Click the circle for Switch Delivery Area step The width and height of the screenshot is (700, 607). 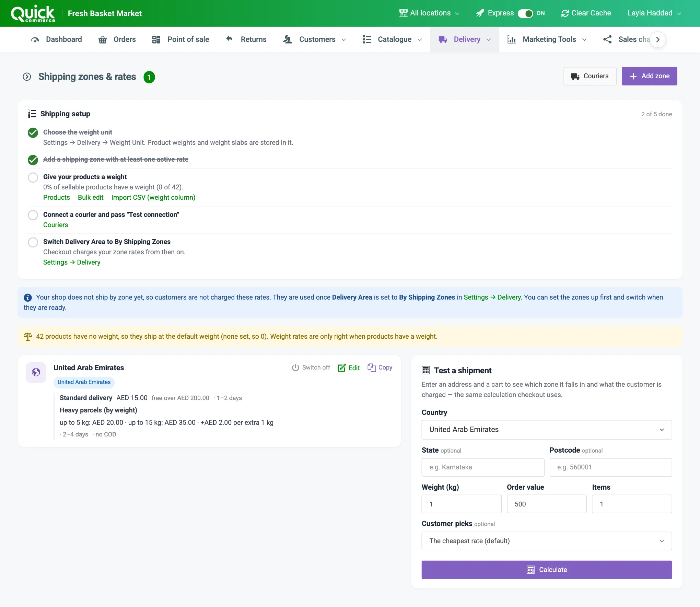click(33, 242)
